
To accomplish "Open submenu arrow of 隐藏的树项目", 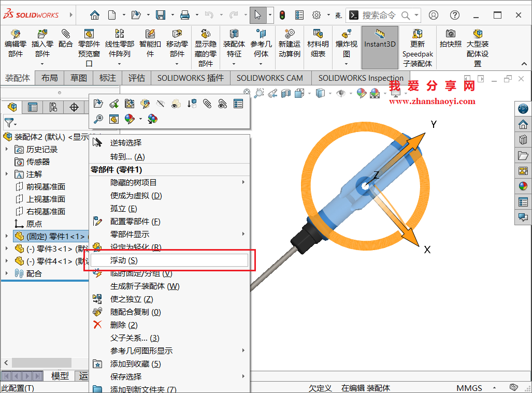I will tap(243, 182).
